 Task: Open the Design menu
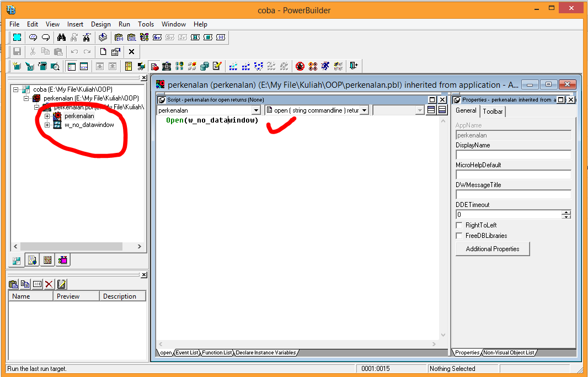tap(100, 24)
